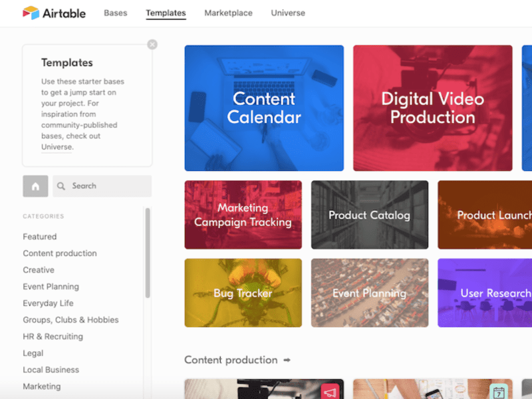
Task: Open the Digital Video Production template
Action: point(432,108)
